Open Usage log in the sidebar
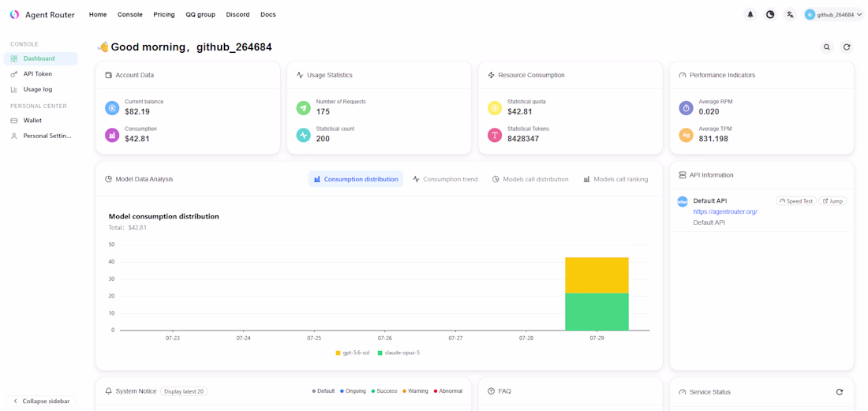 (40, 89)
